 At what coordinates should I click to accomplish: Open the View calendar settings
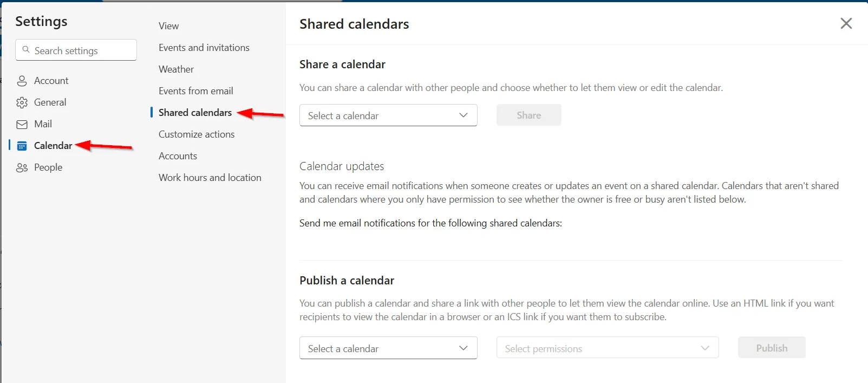tap(168, 25)
